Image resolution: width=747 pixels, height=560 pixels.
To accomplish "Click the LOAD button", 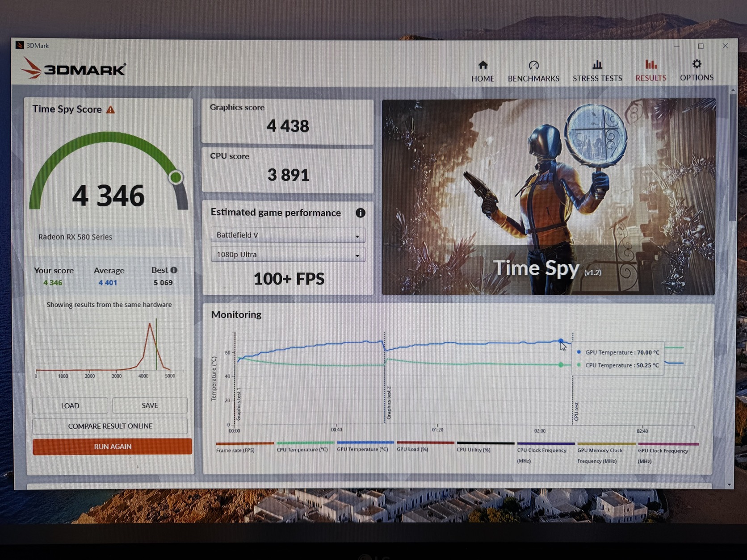I will coord(70,405).
